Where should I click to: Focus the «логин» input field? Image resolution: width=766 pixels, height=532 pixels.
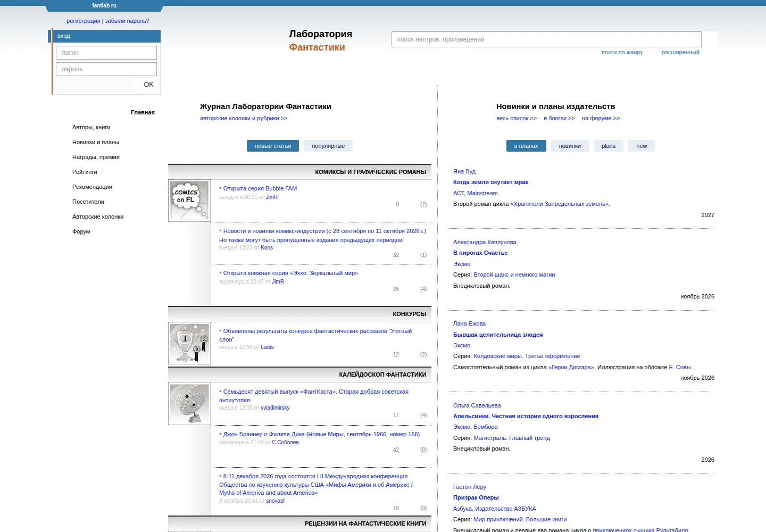(106, 53)
